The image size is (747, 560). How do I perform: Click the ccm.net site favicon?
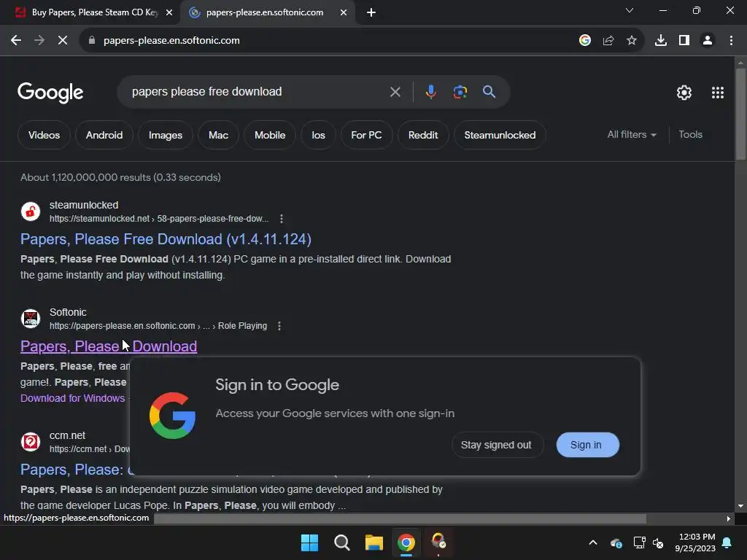click(31, 442)
